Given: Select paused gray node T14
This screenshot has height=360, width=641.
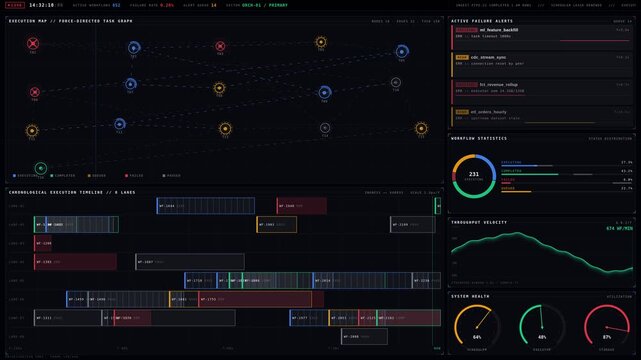Looking at the screenshot, I should click(x=325, y=128).
